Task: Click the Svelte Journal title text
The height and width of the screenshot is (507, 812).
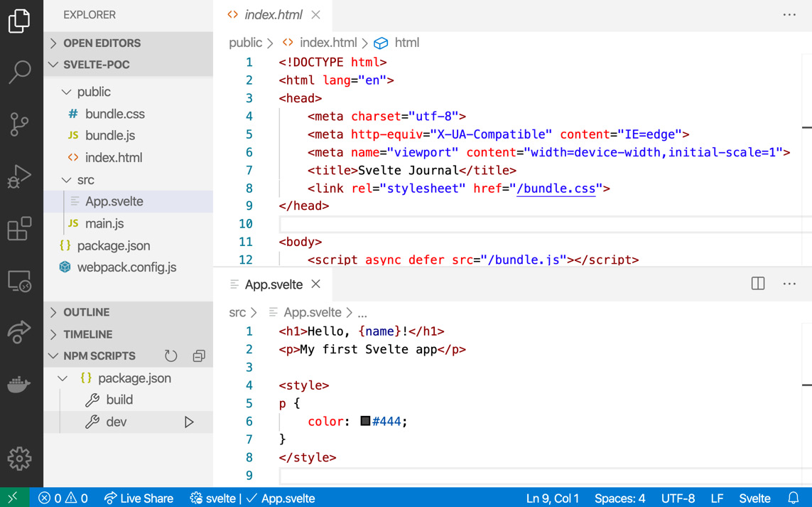Action: coord(408,170)
